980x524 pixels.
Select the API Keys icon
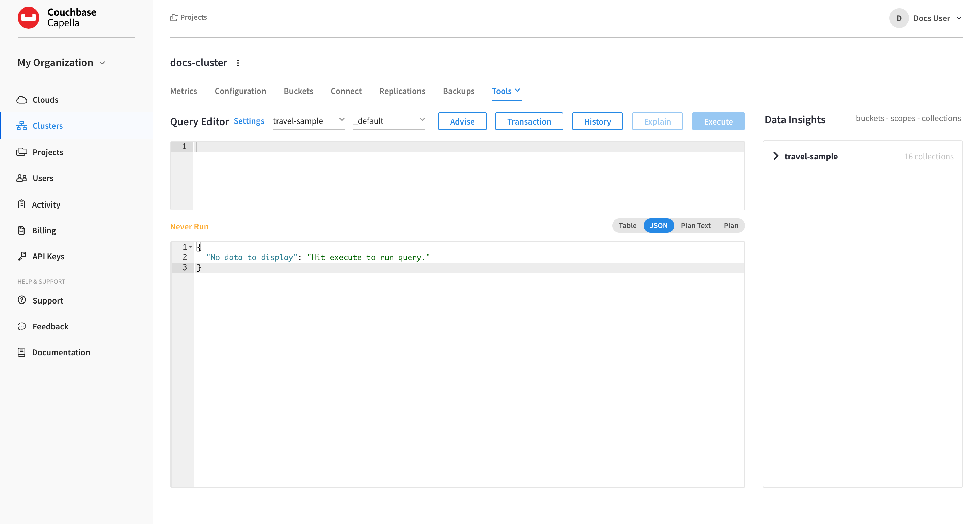[x=22, y=256]
